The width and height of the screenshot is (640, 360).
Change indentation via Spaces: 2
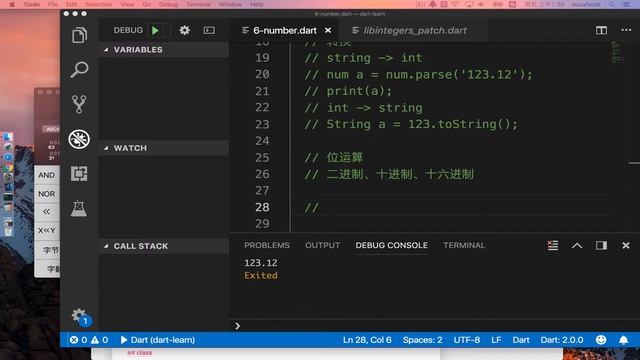coord(422,340)
